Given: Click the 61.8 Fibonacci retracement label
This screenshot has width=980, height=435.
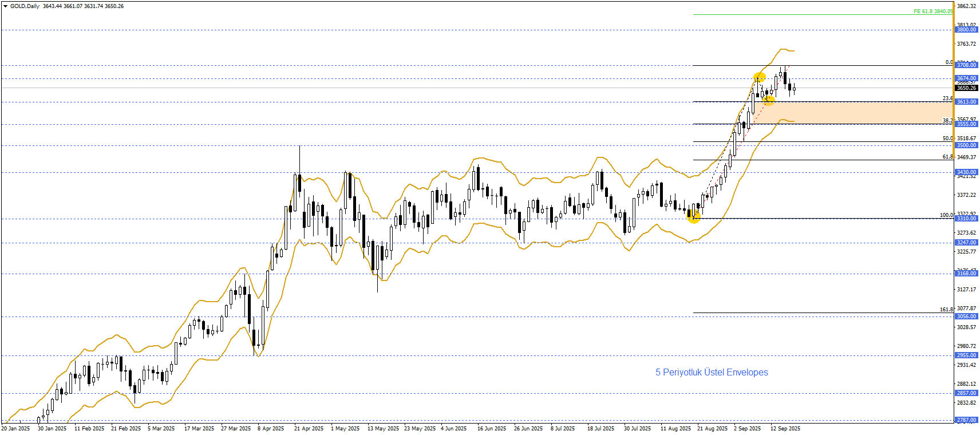Looking at the screenshot, I should [x=948, y=157].
